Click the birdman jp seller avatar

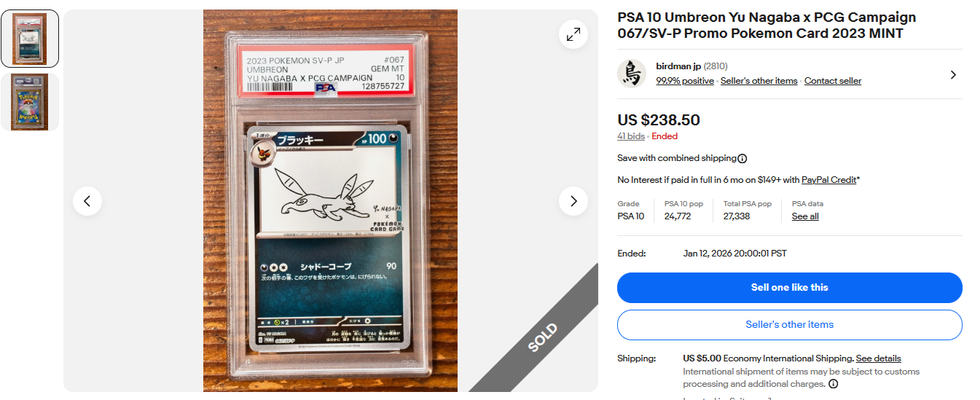[632, 74]
